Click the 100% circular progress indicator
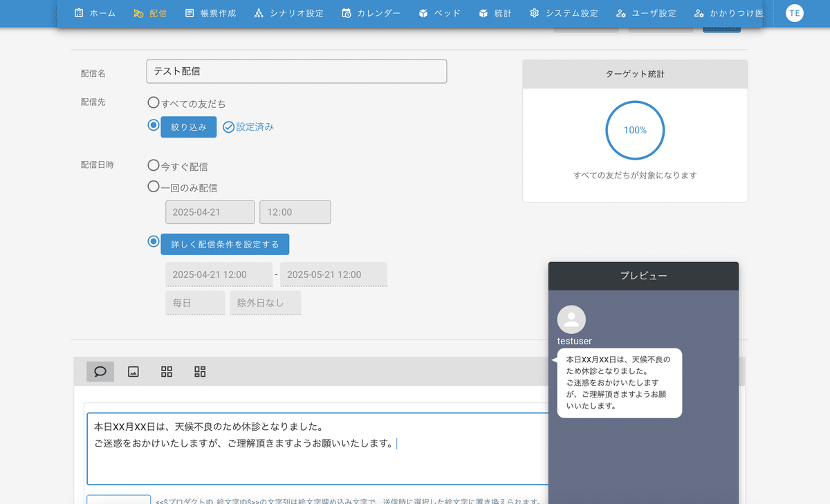830x504 pixels. pyautogui.click(x=635, y=130)
